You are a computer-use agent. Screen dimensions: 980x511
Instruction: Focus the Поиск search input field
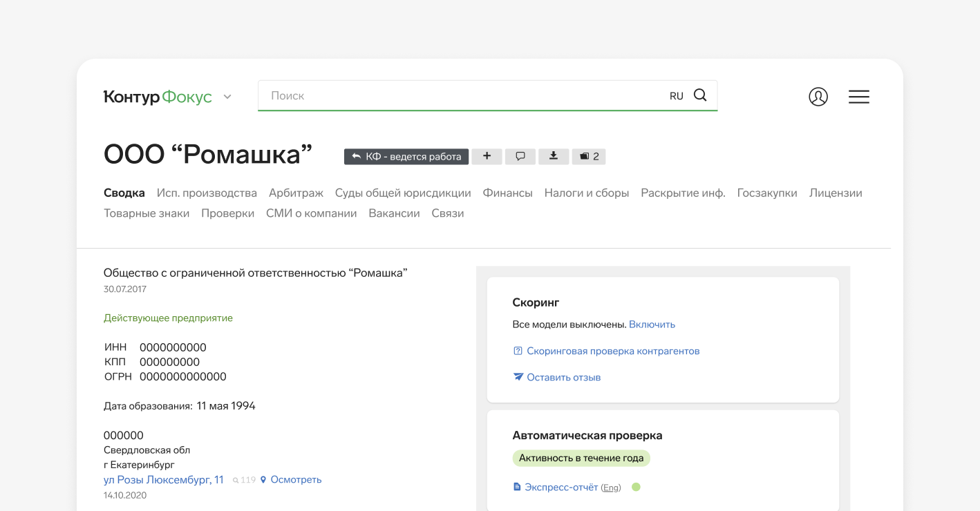point(456,96)
